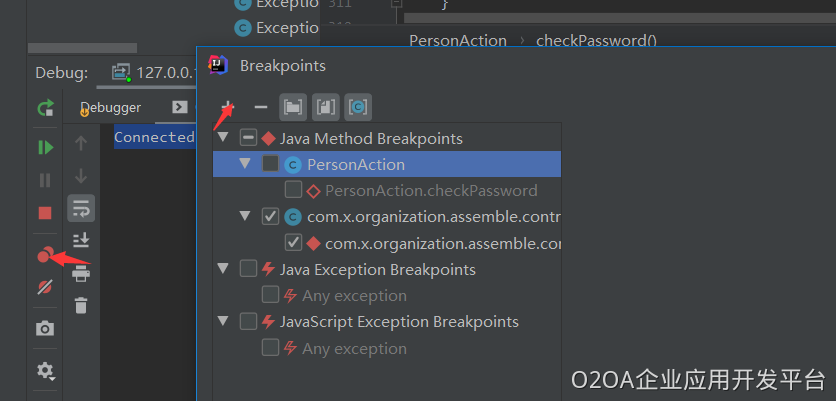Resume the program with the green play icon
The height and width of the screenshot is (401, 836).
point(45,147)
